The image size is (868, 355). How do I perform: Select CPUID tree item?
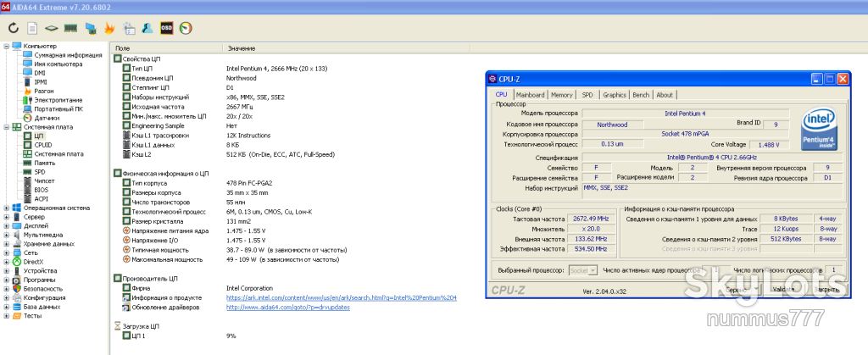42,145
